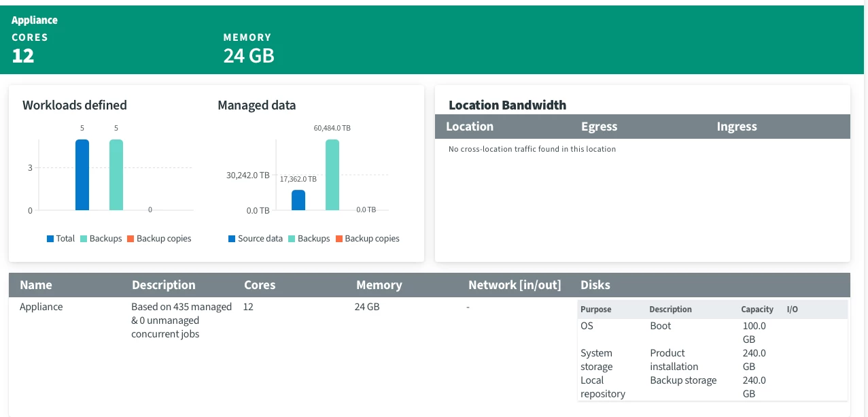Viewport: 868px width, 417px height.
Task: Click the Description column header in main table
Action: coord(164,285)
